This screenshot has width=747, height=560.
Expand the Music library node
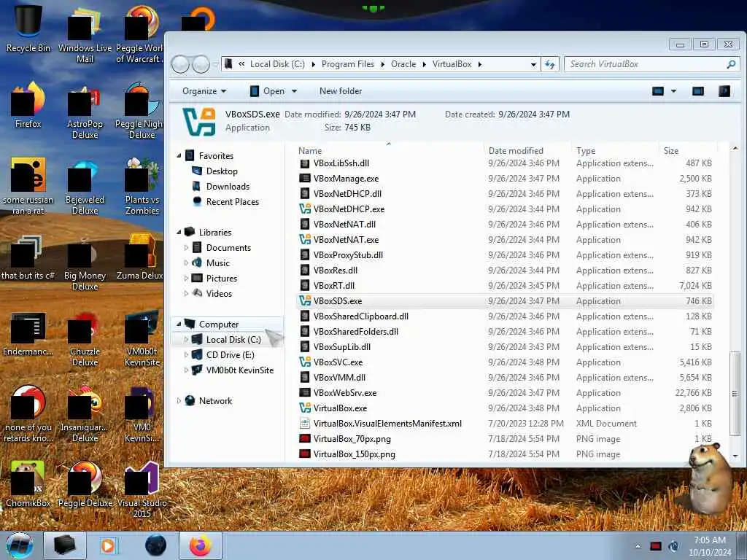[186, 262]
